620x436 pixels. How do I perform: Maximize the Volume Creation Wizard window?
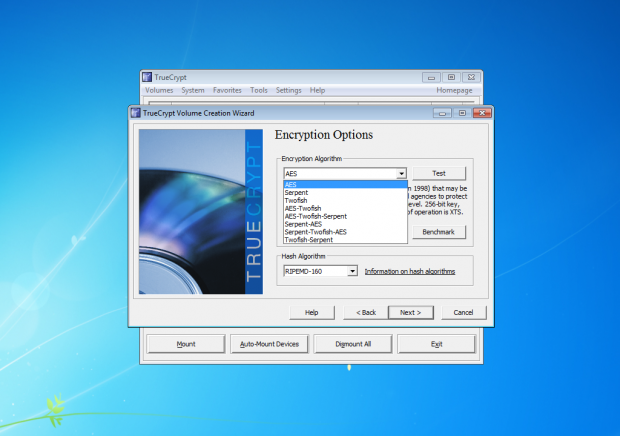(x=462, y=113)
